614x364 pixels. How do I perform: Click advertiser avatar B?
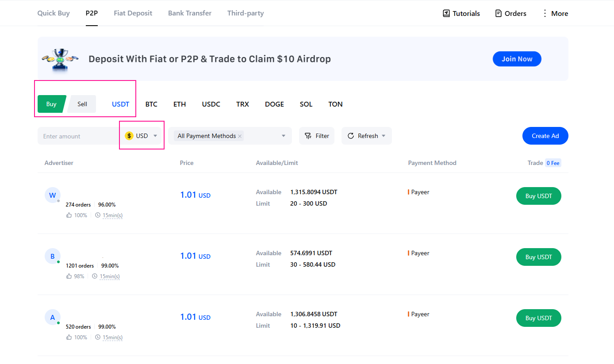tap(52, 256)
